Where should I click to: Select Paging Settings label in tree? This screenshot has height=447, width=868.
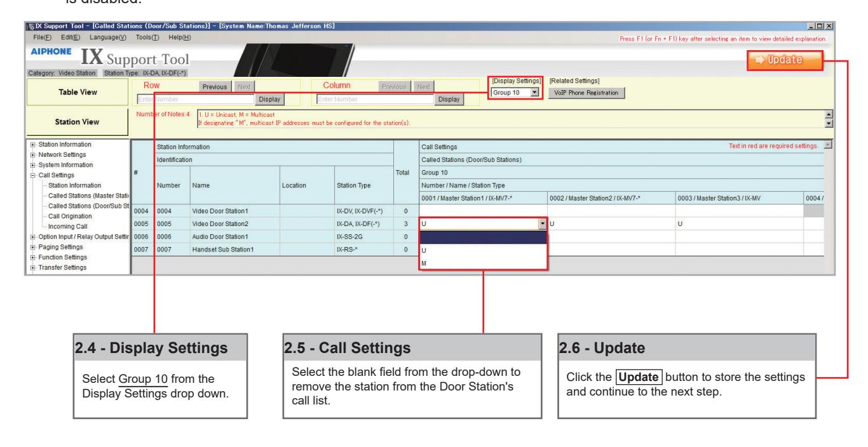click(62, 247)
